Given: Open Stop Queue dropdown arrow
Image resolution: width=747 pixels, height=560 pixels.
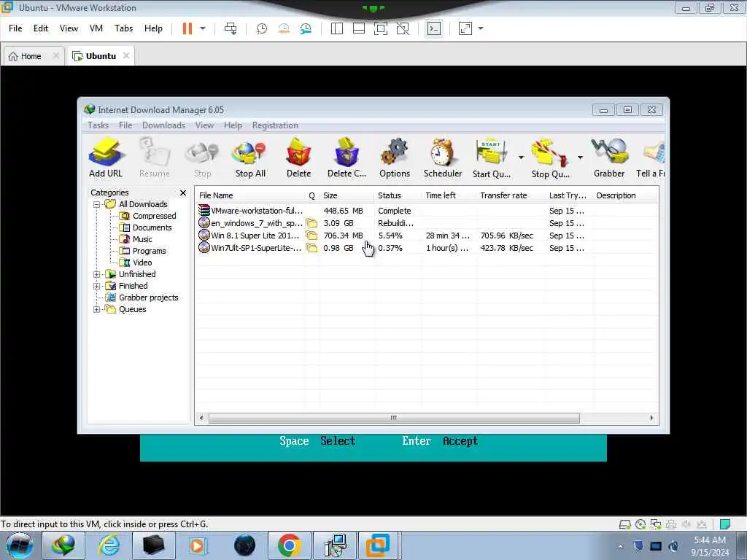Looking at the screenshot, I should click(580, 157).
